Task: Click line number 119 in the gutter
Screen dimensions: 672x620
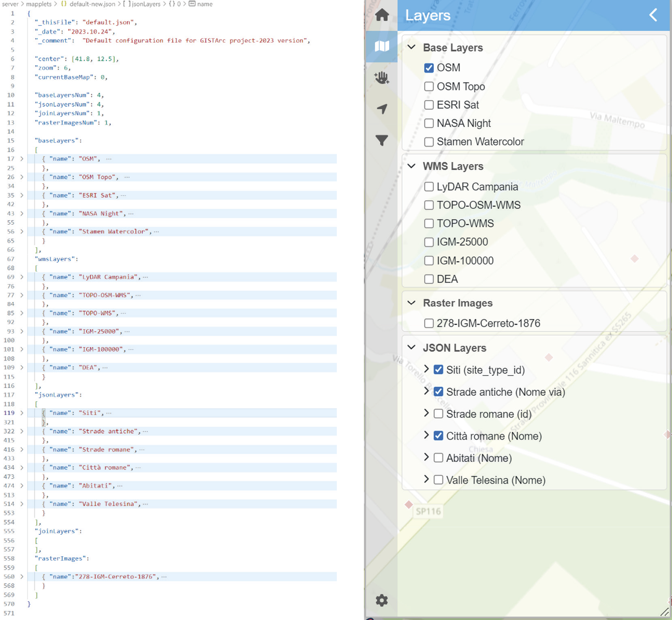Action: coord(9,413)
